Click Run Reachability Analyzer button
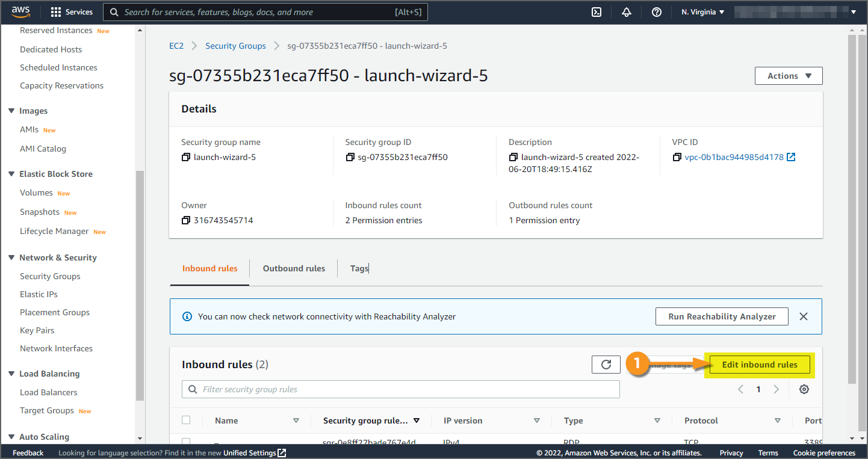The width and height of the screenshot is (868, 459). click(x=722, y=316)
